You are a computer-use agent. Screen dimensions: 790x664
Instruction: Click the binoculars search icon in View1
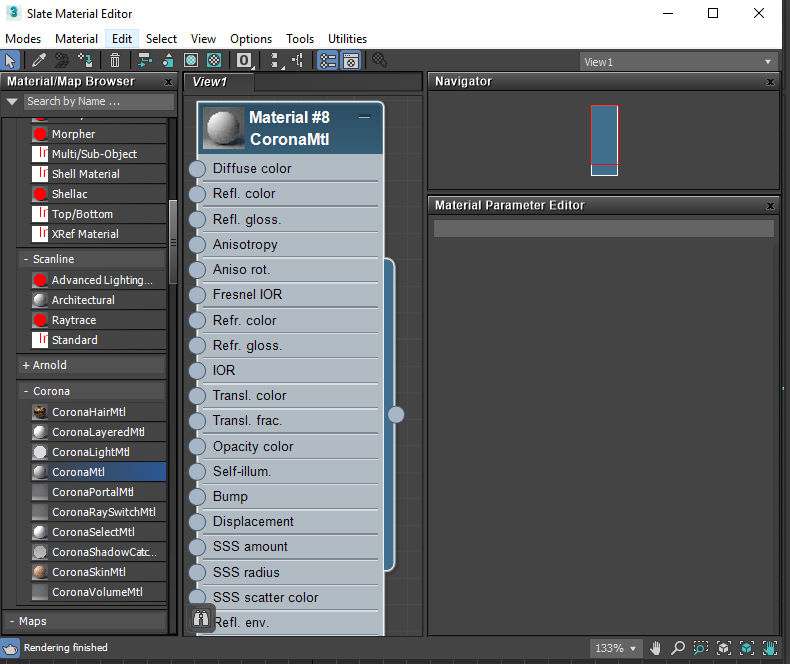click(200, 618)
